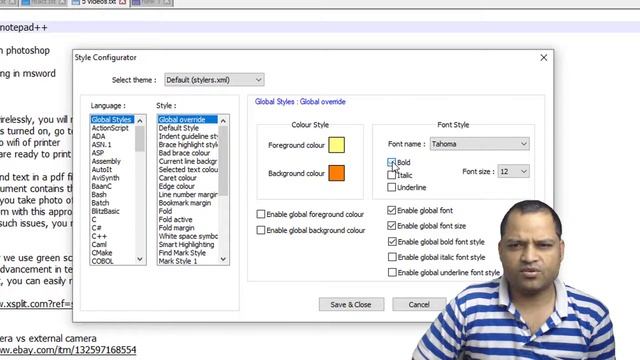Select Global override style
This screenshot has height=360, width=640.
[188, 120]
